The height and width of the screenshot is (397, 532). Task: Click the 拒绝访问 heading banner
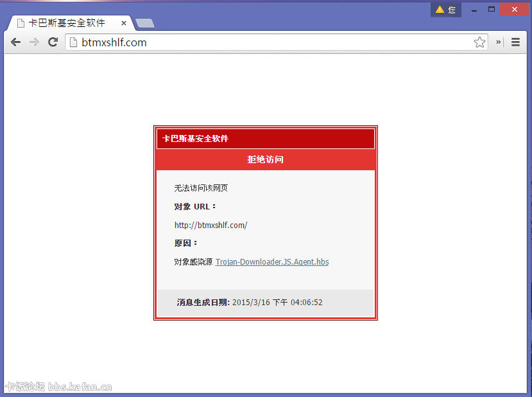(265, 159)
